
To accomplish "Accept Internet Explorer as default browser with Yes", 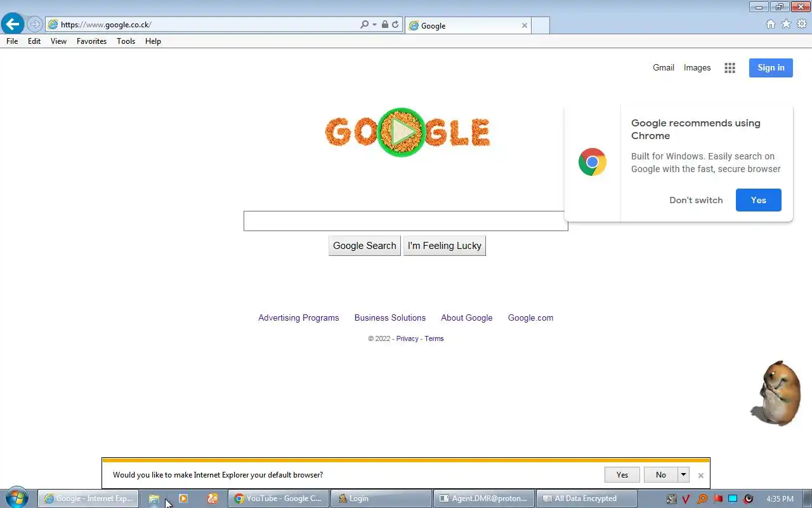I will click(622, 474).
